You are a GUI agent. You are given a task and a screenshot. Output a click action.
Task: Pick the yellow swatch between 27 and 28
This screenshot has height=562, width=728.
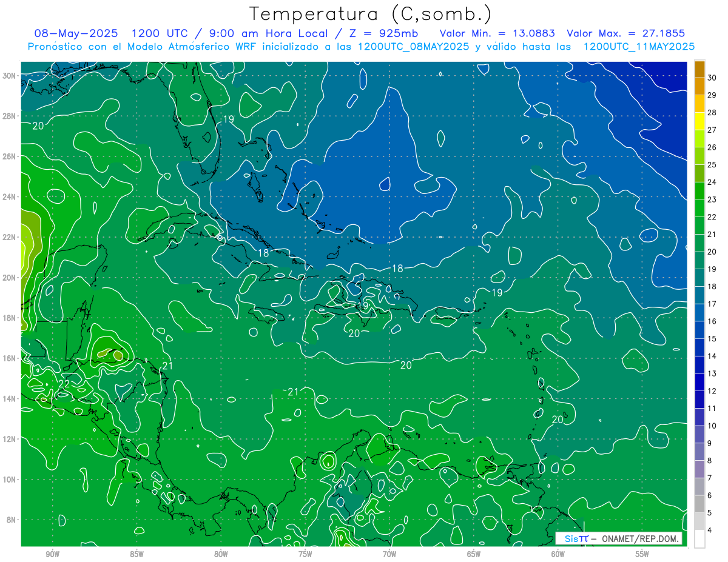pos(699,121)
